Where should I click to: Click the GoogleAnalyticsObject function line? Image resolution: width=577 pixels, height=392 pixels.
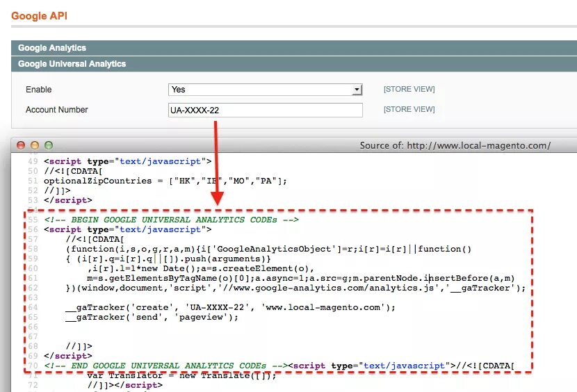click(x=268, y=249)
